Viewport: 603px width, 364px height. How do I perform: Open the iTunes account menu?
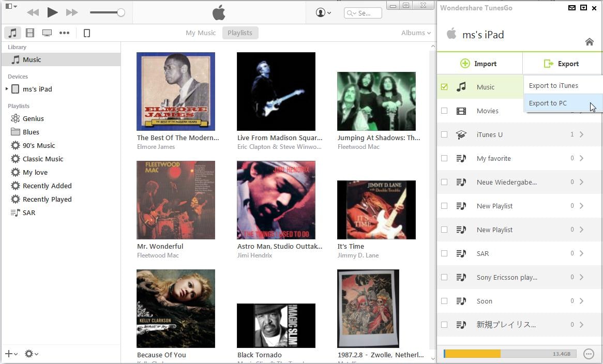pyautogui.click(x=323, y=13)
